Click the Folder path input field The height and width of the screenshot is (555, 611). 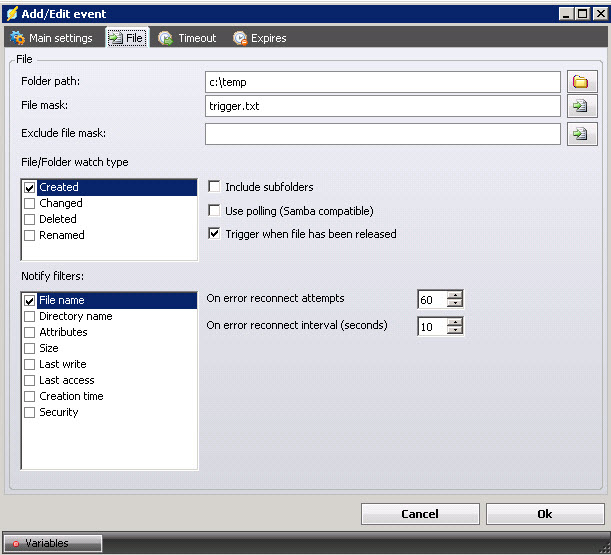point(382,81)
